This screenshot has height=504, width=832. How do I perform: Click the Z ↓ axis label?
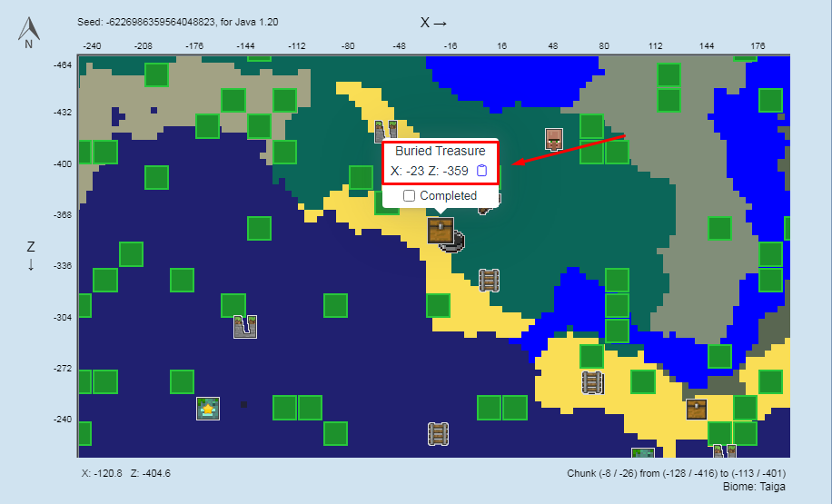click(x=31, y=255)
